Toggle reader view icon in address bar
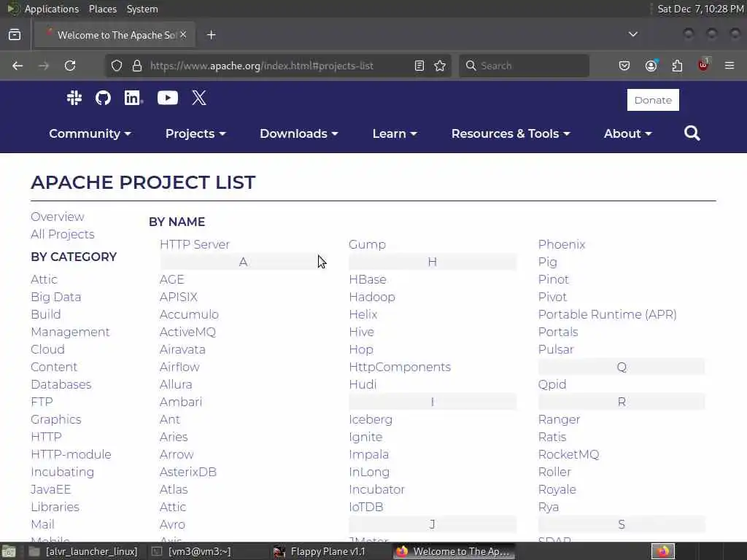Viewport: 747px width, 560px height. 419,66
